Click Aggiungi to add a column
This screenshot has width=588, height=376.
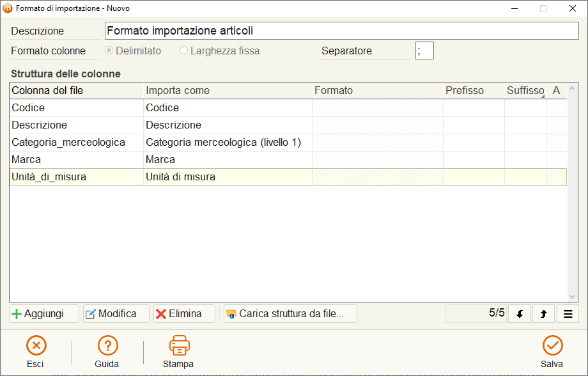[44, 314]
